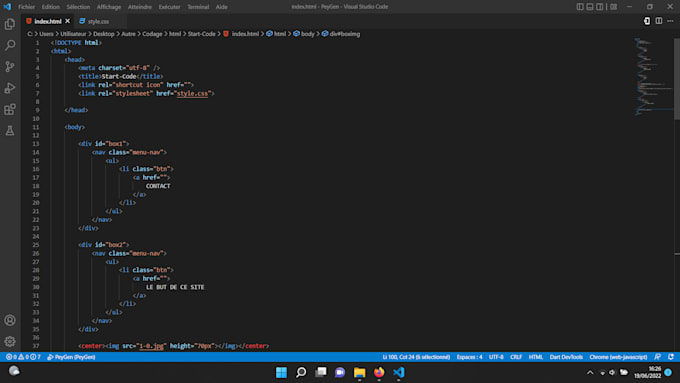Click the index.html file breadcrumb

pos(241,34)
